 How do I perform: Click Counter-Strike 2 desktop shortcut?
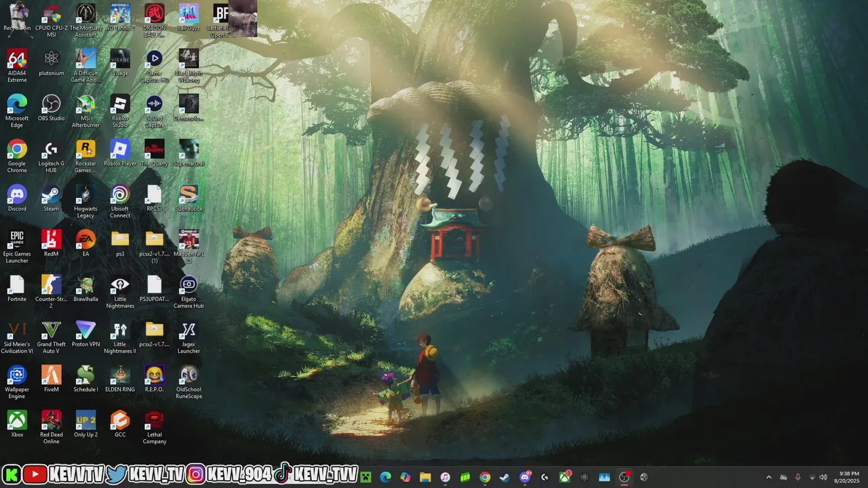point(52,292)
